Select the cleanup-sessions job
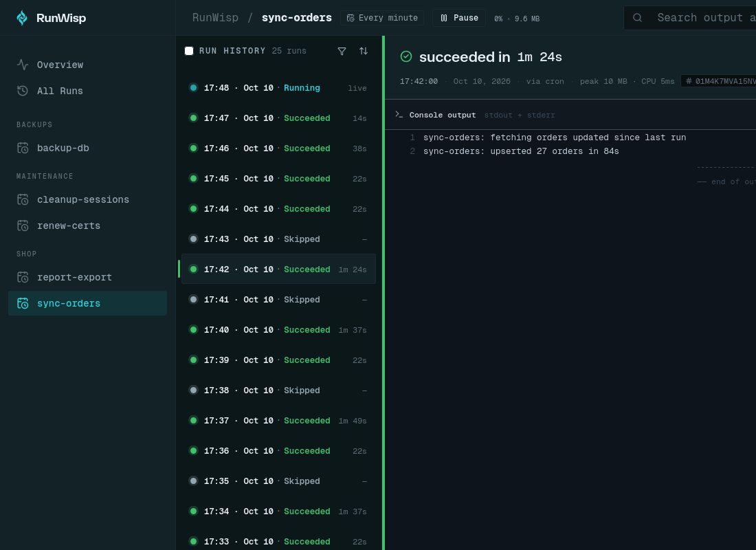Viewport: 756px width, 550px height. point(88,199)
